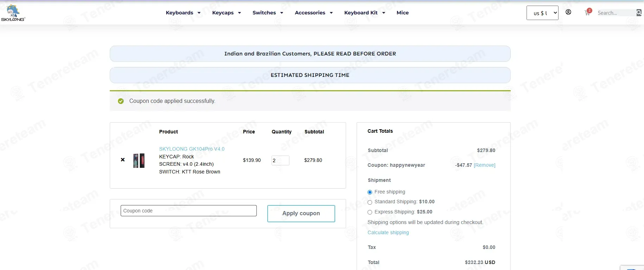This screenshot has width=644, height=270.
Task: Remove the happynewyear coupon
Action: tap(485, 165)
